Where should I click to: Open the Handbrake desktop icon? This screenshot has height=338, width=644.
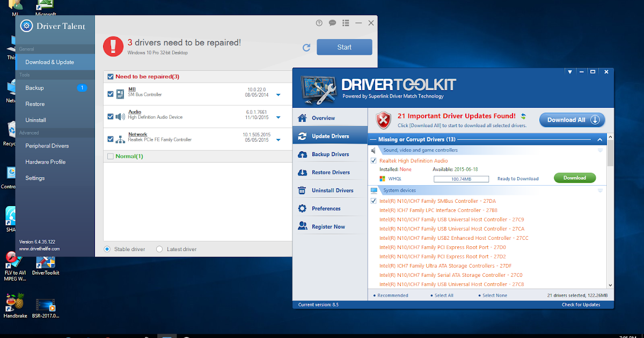[15, 306]
